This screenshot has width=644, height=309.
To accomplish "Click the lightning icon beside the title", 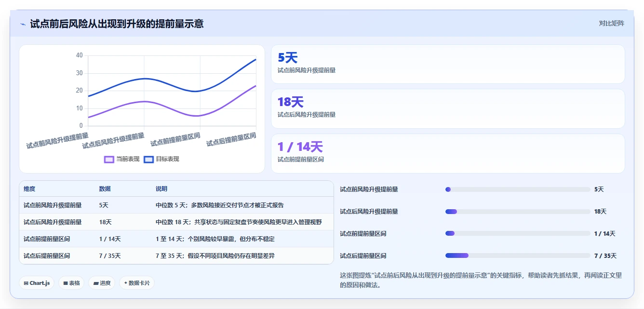I will coord(23,24).
